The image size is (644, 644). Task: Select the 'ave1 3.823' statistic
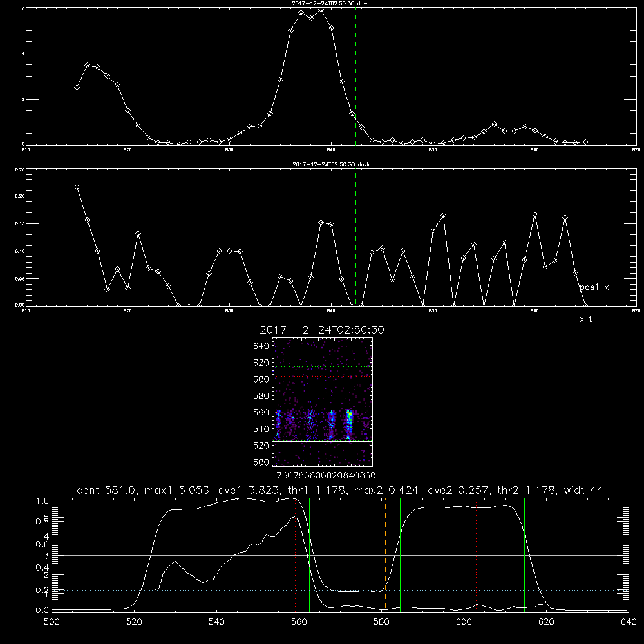pos(249,490)
